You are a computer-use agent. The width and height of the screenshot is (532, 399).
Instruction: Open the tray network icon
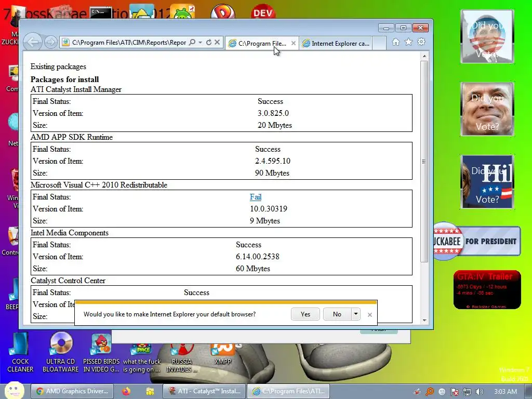pos(467,392)
